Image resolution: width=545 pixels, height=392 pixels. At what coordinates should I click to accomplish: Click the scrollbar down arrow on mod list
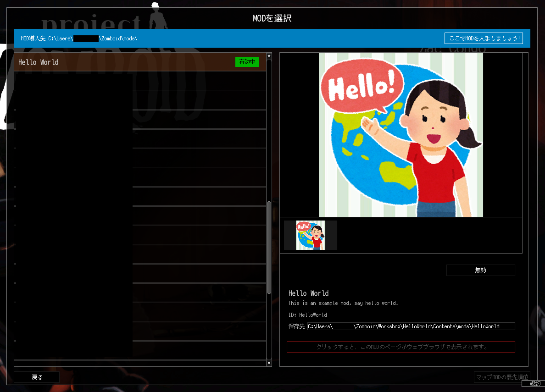click(x=269, y=363)
